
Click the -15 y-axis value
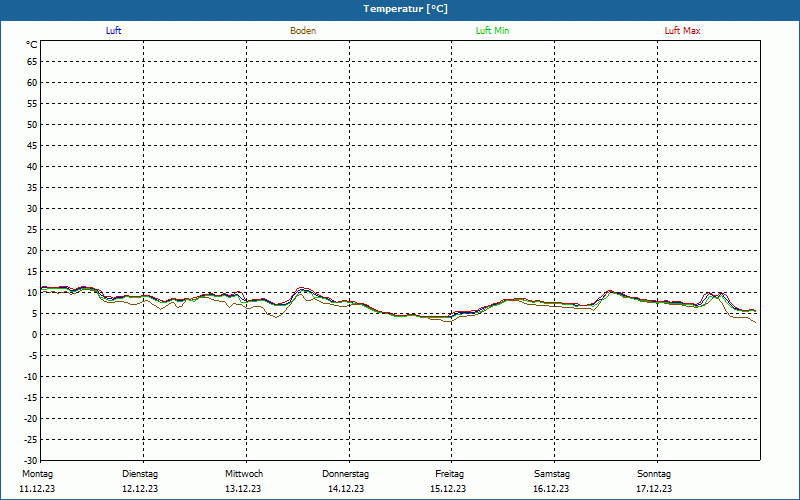point(31,397)
